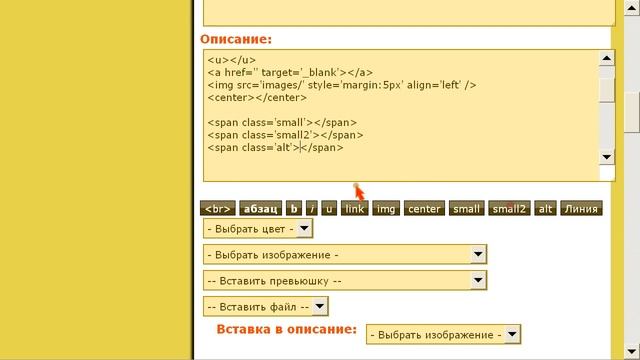Click the абзац paragraph button
This screenshot has height=360, width=640.
click(x=260, y=208)
